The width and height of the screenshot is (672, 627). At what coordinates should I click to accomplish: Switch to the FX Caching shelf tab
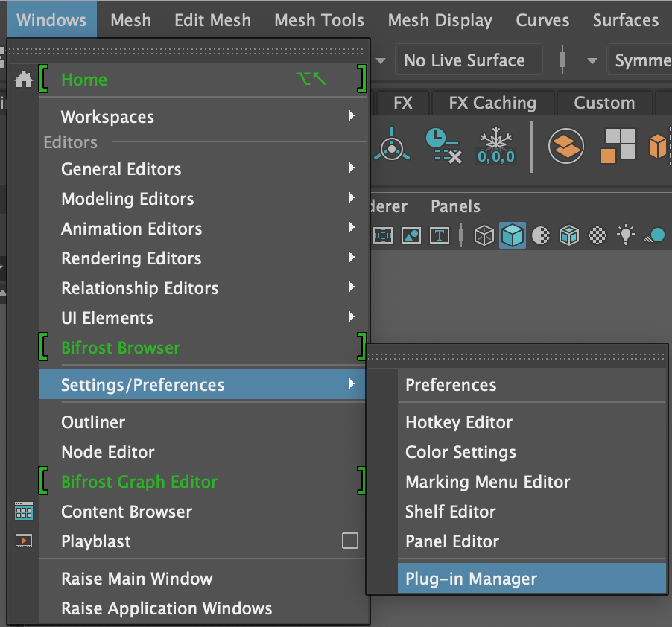493,103
